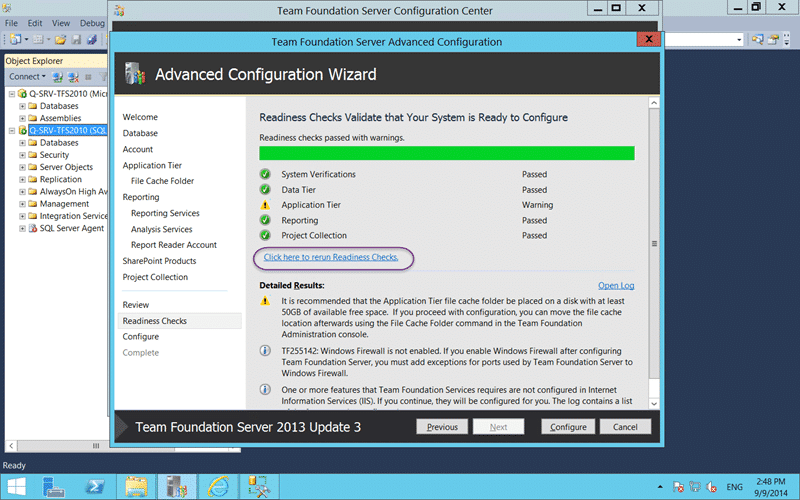800x500 pixels.
Task: Expand the Integration Services node
Action: [22, 216]
